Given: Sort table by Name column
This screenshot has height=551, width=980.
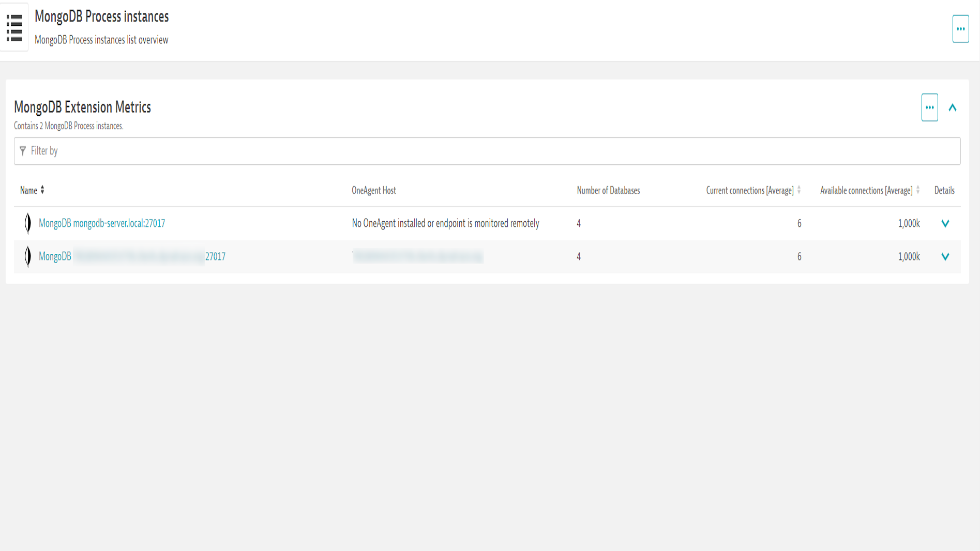Looking at the screenshot, I should [32, 190].
